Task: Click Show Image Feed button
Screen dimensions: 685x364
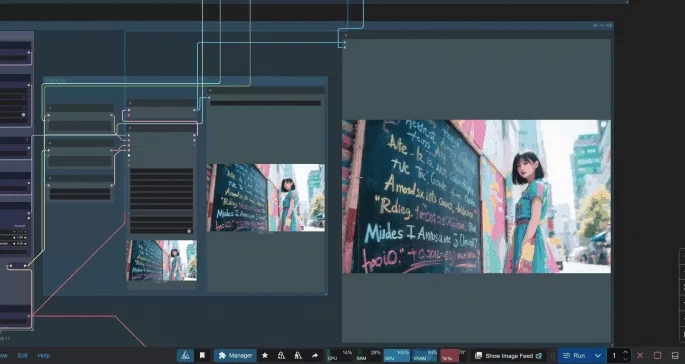Action: [x=509, y=356]
